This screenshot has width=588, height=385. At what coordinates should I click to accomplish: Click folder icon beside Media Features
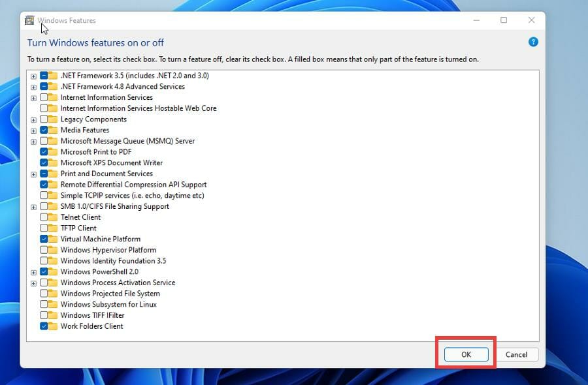pos(53,130)
